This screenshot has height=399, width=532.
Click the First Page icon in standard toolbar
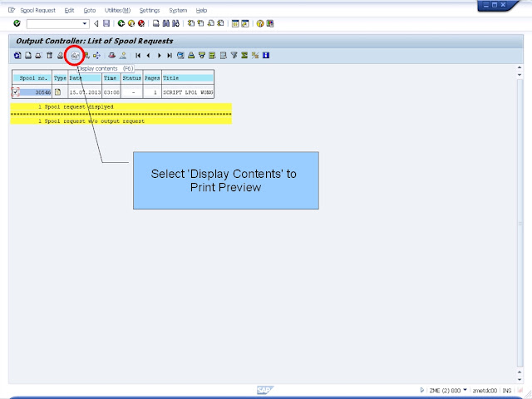(x=191, y=23)
